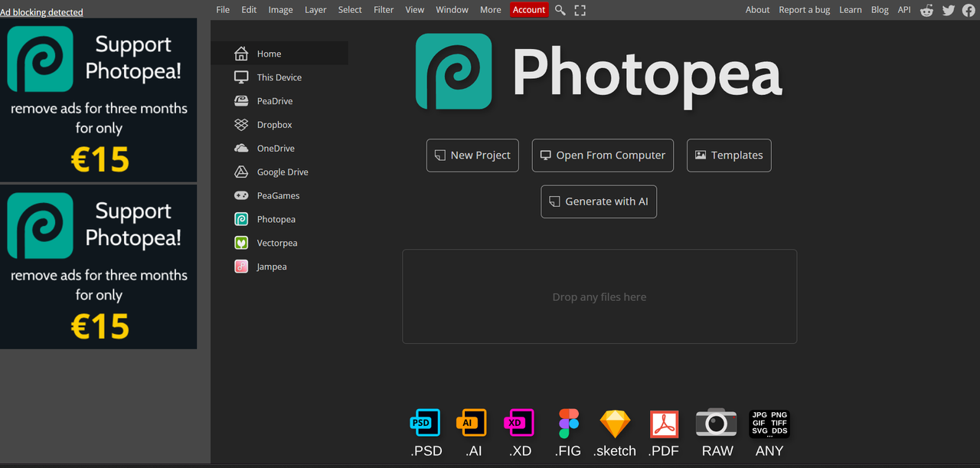Select Dropbox text in sidebar
The image size is (980, 468).
[x=275, y=125]
